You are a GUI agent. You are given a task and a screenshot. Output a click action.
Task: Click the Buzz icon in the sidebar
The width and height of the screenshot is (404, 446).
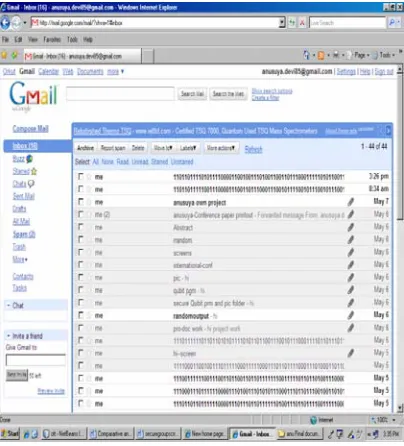click(x=30, y=159)
